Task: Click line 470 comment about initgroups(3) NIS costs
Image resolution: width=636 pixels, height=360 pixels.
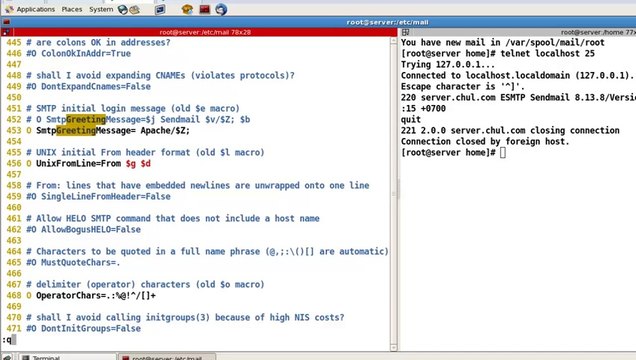Action: (x=185, y=317)
